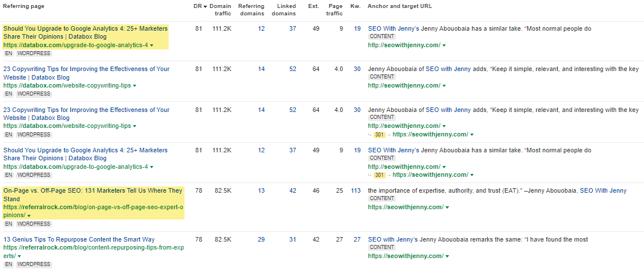Open referring domains count 29

point(261,239)
